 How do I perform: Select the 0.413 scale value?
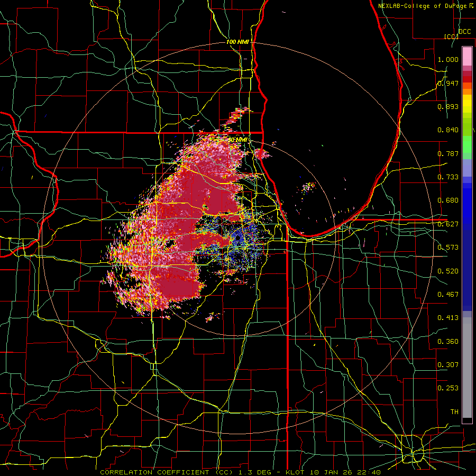point(448,318)
